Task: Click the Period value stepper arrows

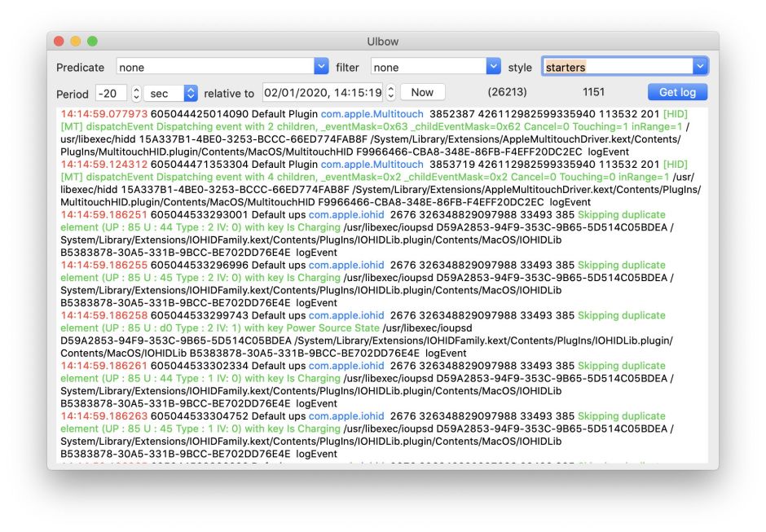Action: click(136, 94)
